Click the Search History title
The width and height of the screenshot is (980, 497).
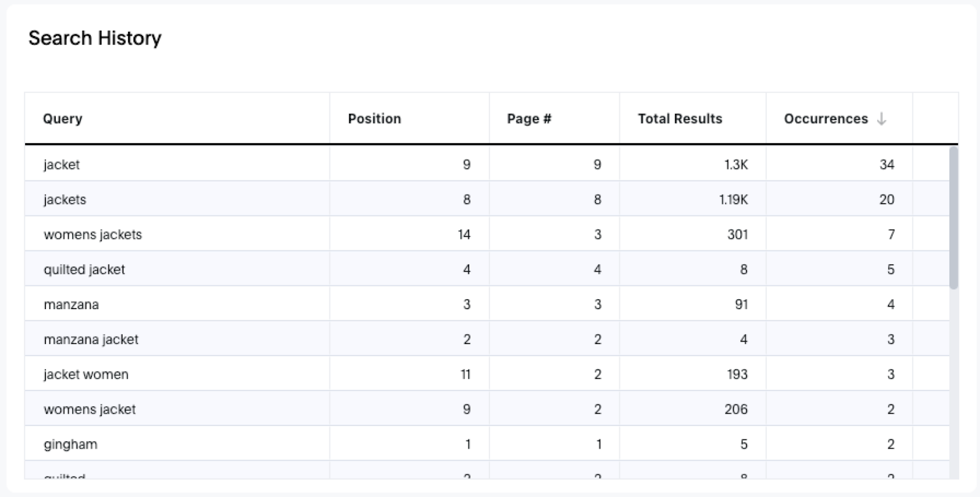95,38
